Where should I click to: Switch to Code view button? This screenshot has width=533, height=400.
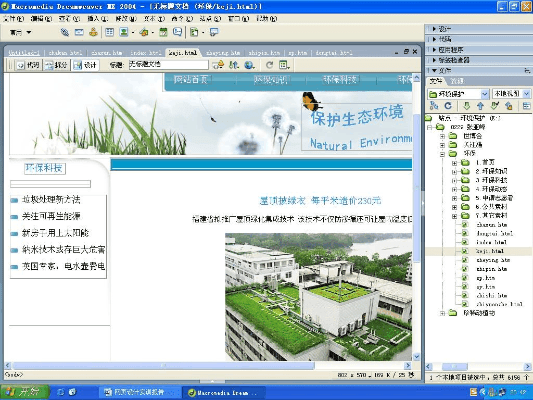click(29, 65)
